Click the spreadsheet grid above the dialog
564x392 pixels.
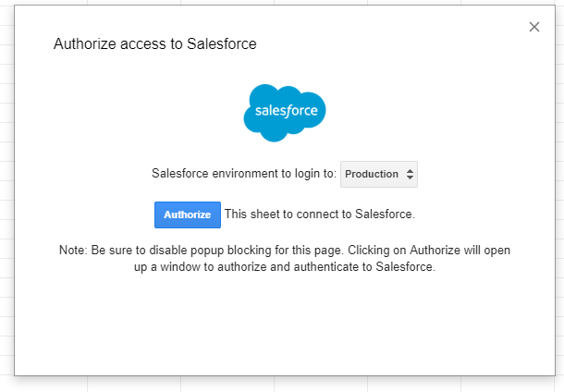285,2
